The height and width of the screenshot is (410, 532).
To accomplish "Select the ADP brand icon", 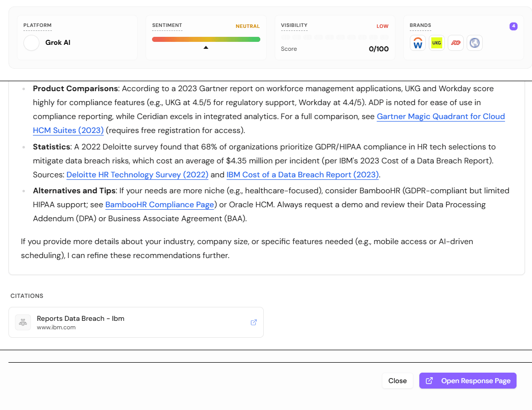I will pyautogui.click(x=455, y=43).
